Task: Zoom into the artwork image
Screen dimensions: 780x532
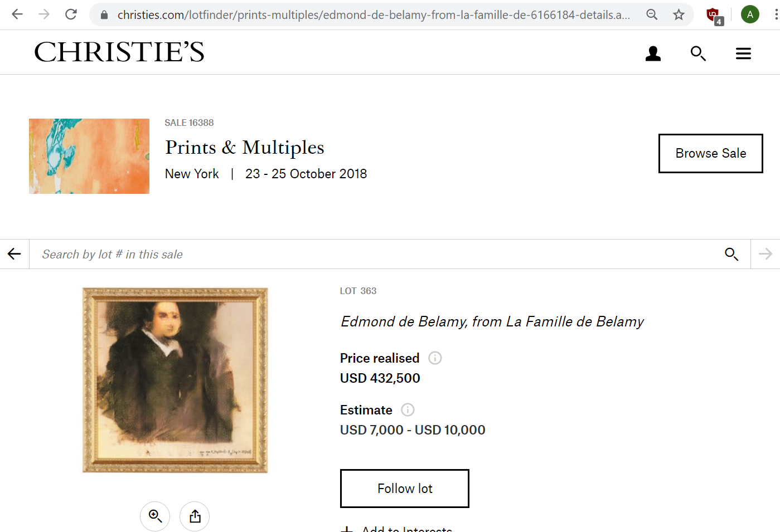Action: pyautogui.click(x=155, y=516)
